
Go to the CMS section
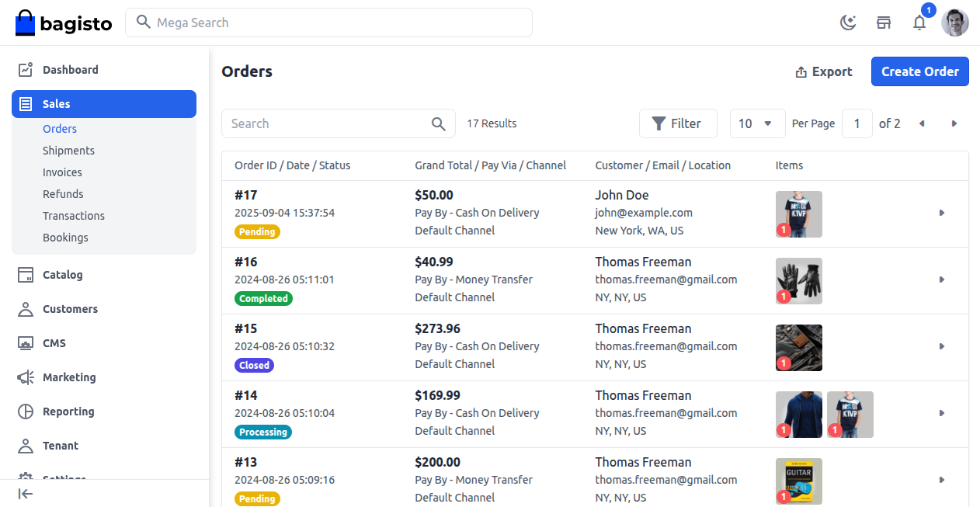point(54,343)
